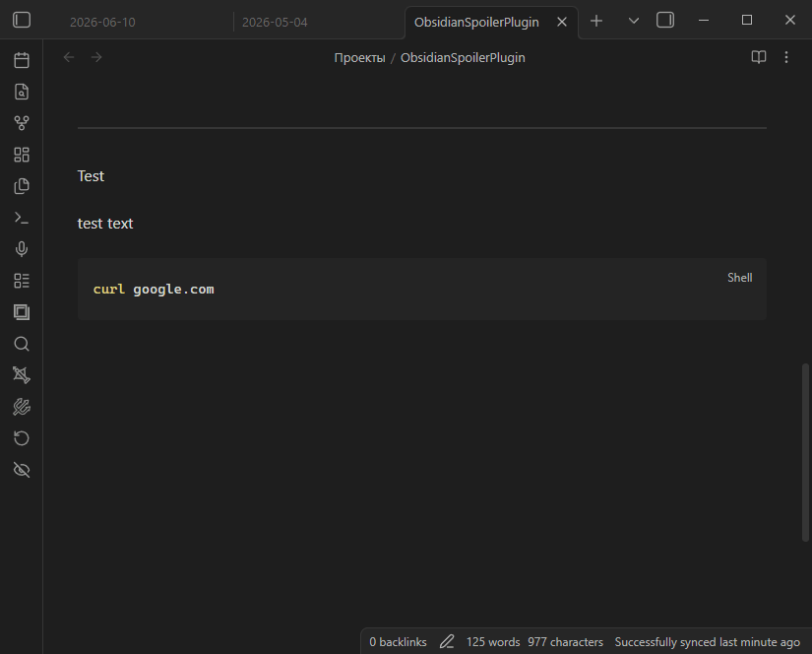The width and height of the screenshot is (812, 654).
Task: Open the slides layers icon in ribbon
Action: pos(22,312)
